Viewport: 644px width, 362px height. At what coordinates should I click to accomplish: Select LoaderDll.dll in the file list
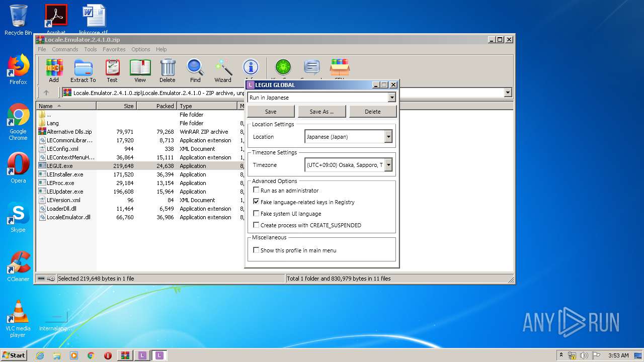(x=140, y=209)
